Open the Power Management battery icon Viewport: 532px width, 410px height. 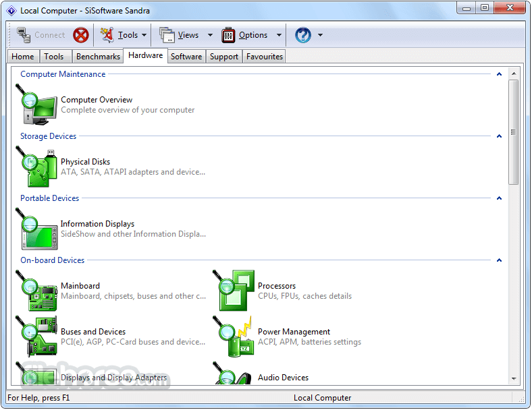[x=234, y=336]
